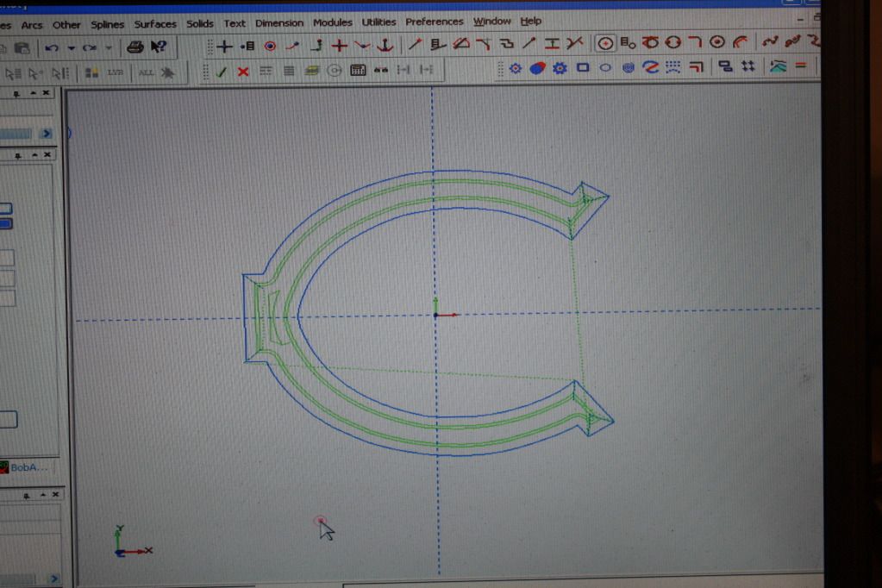Click the teal layered surface icon

tap(778, 66)
